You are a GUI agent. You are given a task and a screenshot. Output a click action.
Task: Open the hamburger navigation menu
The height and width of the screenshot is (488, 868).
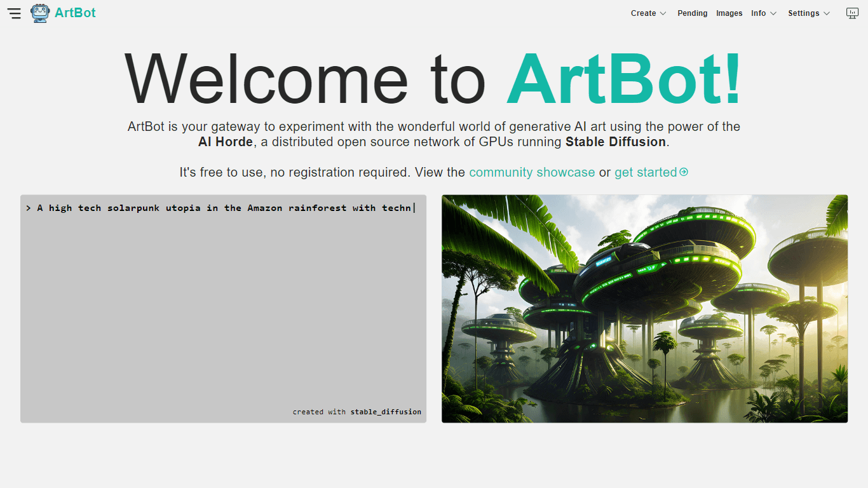pyautogui.click(x=14, y=13)
